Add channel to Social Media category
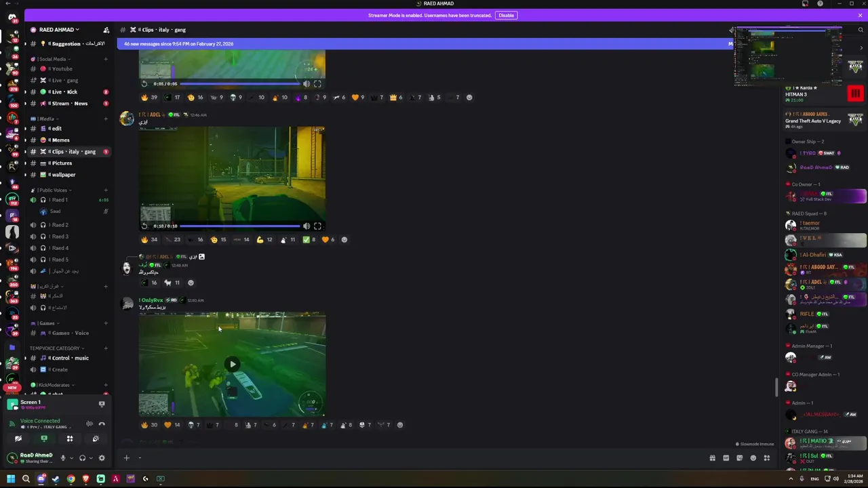Viewport: 868px width, 488px height. 105,59
